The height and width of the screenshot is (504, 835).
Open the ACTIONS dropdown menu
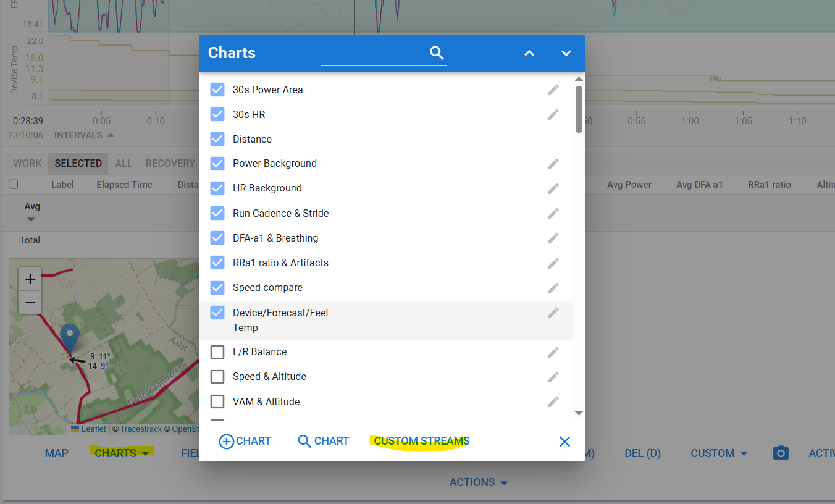479,482
